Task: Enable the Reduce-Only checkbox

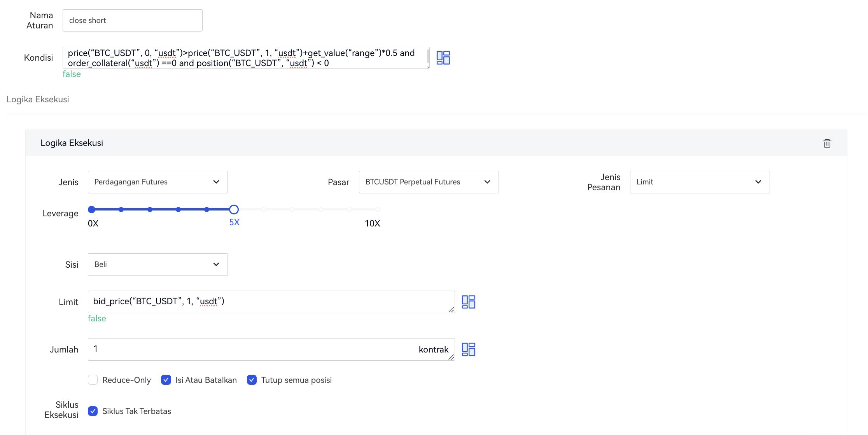Action: [93, 380]
